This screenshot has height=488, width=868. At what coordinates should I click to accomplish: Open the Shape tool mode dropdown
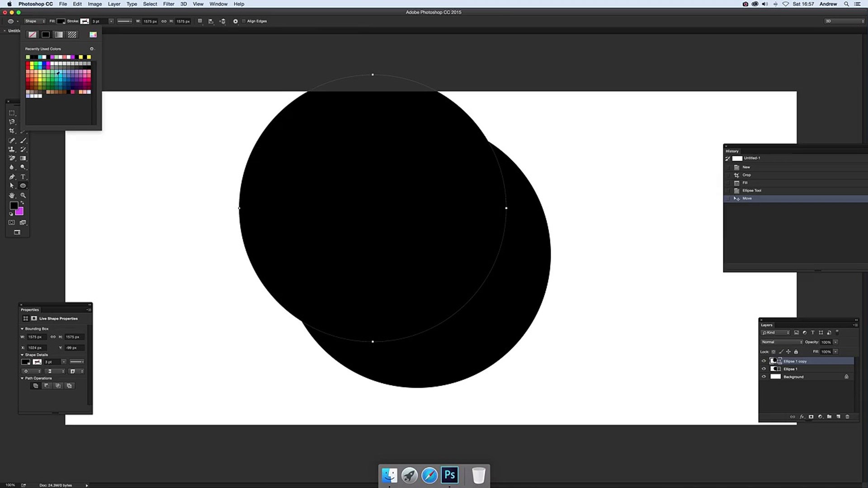tap(35, 21)
